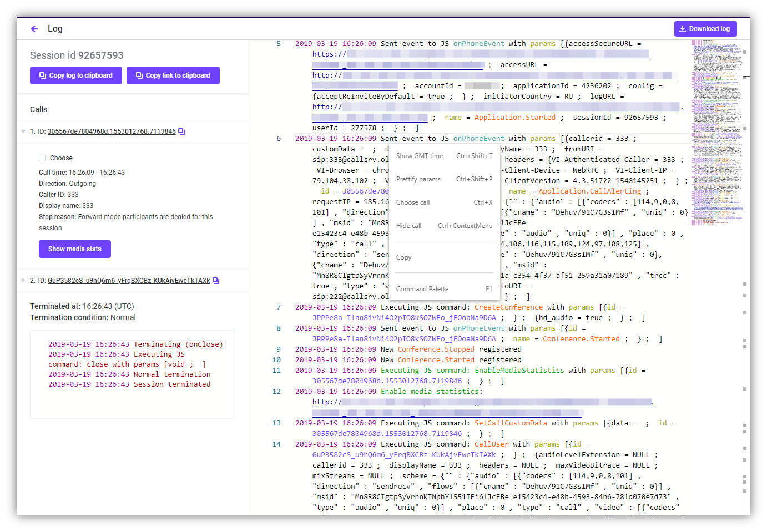Click the log minimap overview
Screen dimensions: 767x532
click(x=716, y=133)
